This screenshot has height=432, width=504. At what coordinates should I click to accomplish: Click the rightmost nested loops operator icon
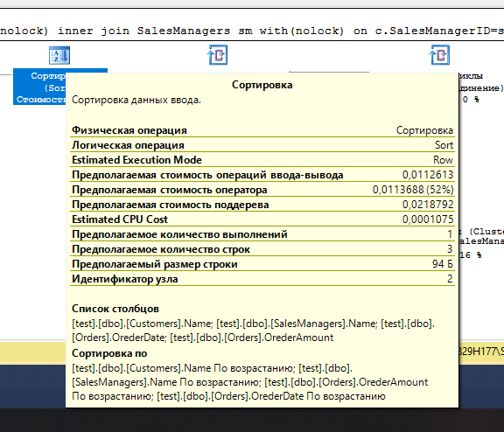[x=439, y=55]
